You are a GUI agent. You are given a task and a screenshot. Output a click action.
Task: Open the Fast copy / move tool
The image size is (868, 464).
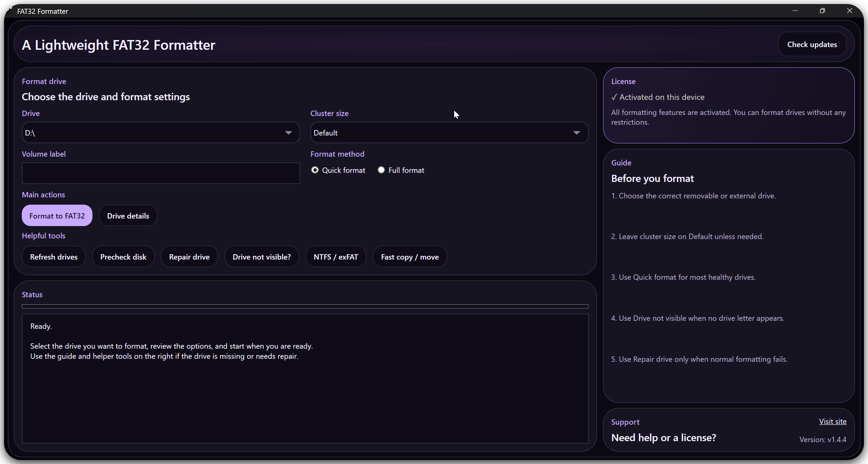tap(410, 257)
